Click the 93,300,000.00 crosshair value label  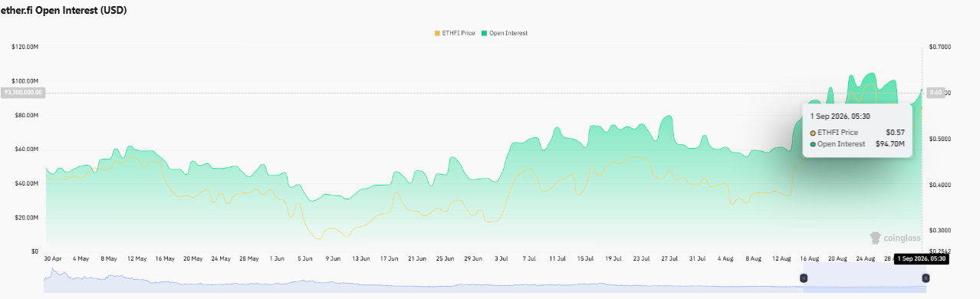point(23,92)
